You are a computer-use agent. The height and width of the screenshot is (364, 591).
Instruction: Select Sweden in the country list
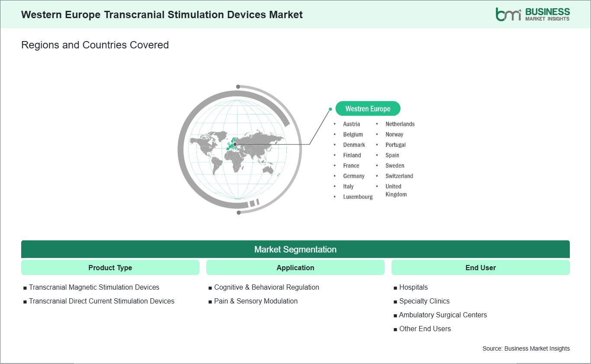tap(395, 166)
